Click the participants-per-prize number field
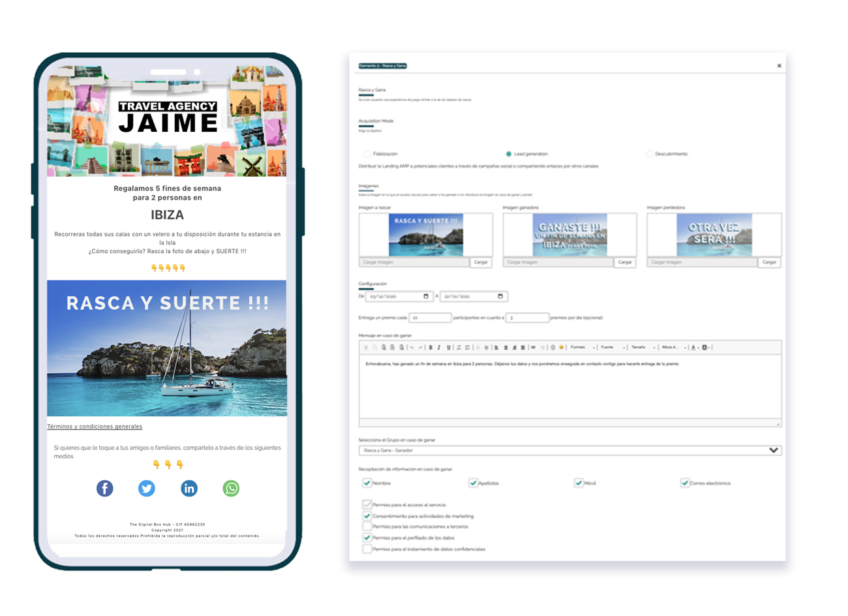The image size is (848, 616). 430,318
